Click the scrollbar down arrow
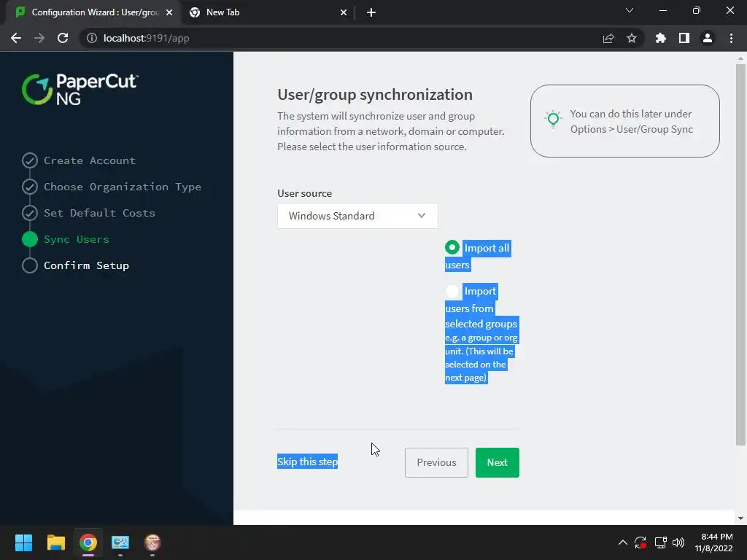This screenshot has height=560, width=747. tap(740, 518)
